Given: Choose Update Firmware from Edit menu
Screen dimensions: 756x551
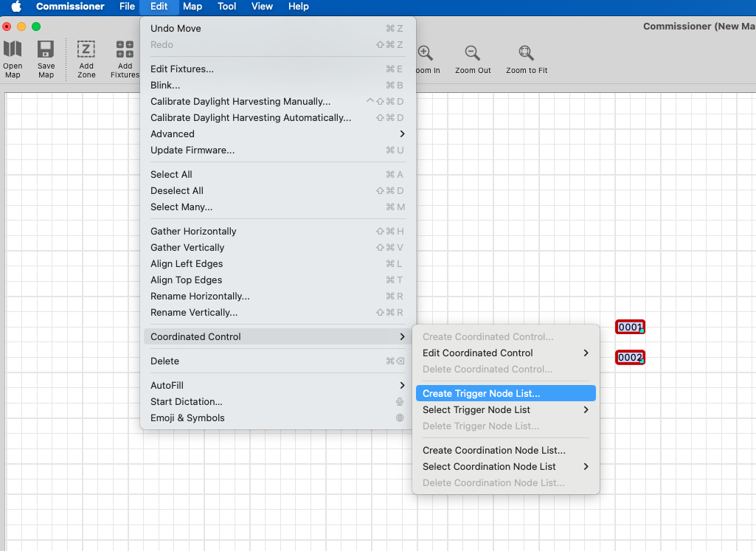Looking at the screenshot, I should click(193, 150).
